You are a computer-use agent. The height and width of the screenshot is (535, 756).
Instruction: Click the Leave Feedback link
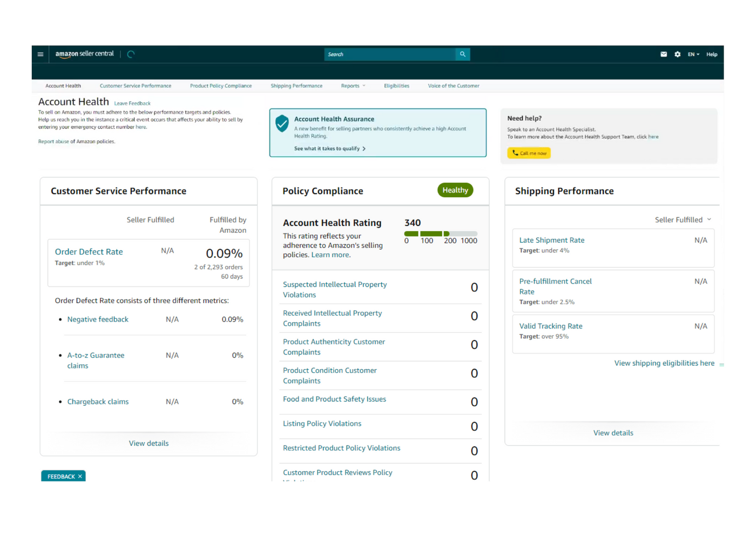[132, 103]
